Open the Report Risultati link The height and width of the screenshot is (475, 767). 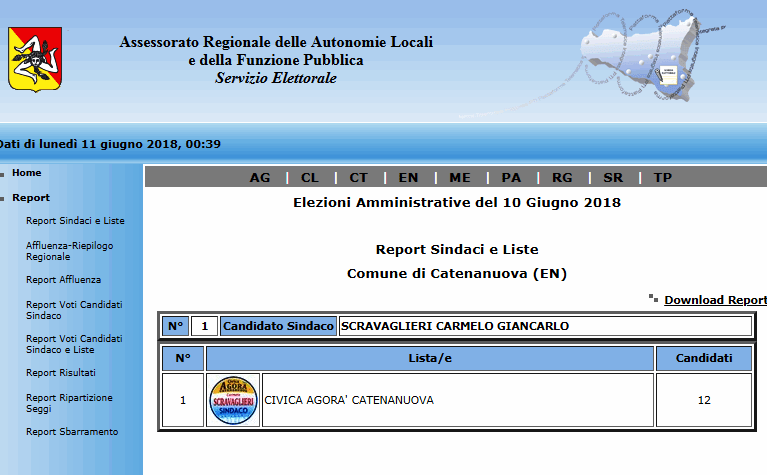pyautogui.click(x=61, y=373)
